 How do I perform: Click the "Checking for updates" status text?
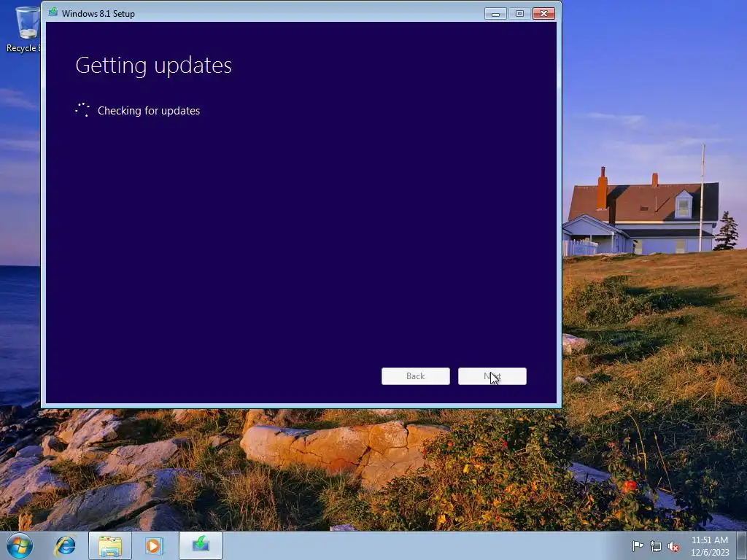[x=149, y=111]
